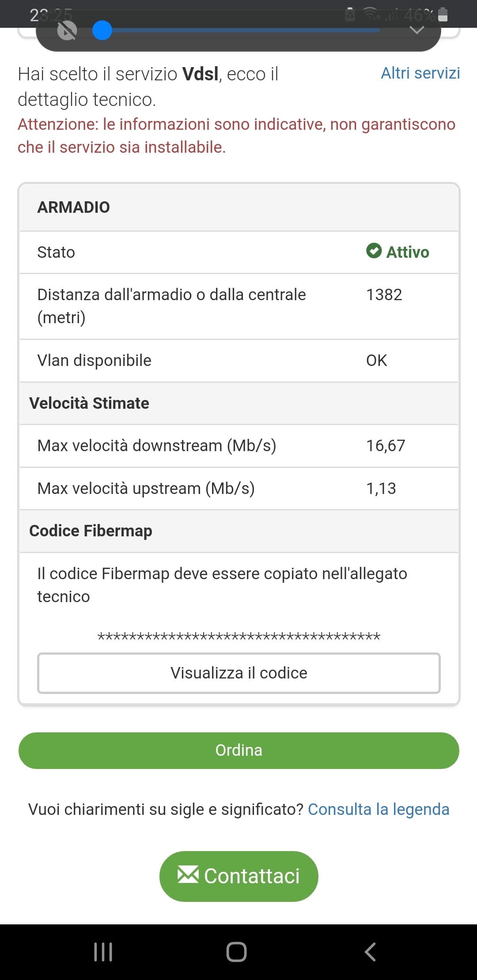Tap the Android home button
The image size is (477, 980).
pos(236,952)
